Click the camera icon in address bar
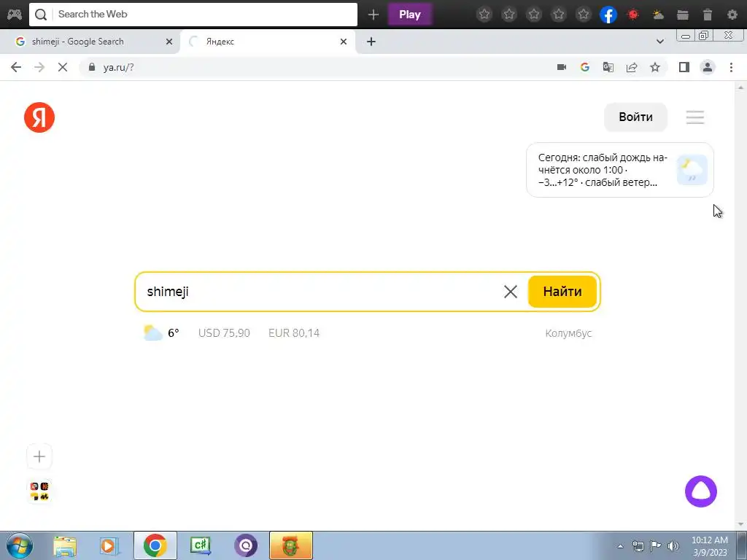The width and height of the screenshot is (747, 560). pos(562,67)
